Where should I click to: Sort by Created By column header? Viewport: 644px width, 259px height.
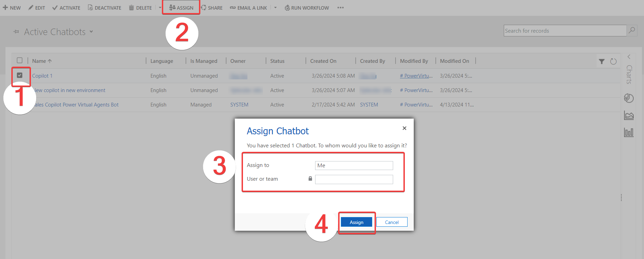pos(373,61)
